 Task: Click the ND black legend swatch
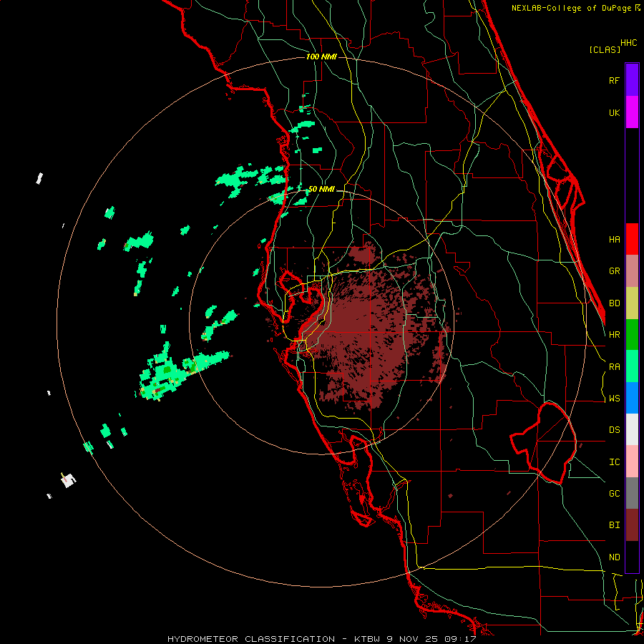tap(632, 557)
